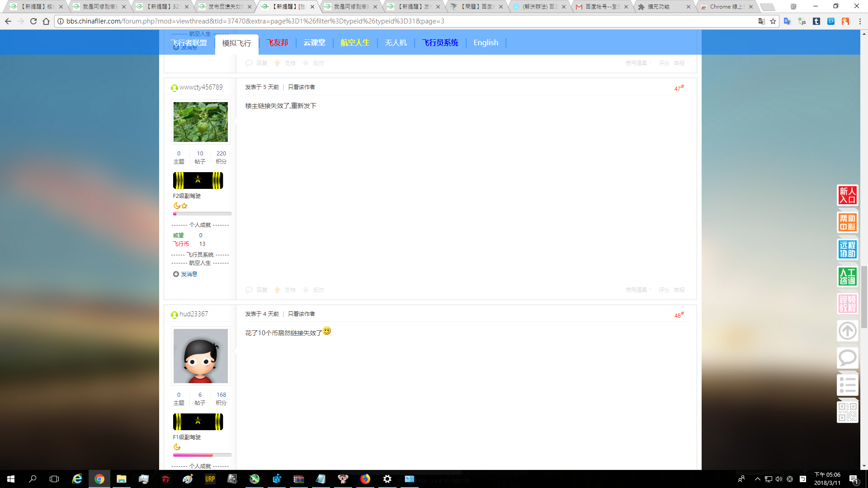Open the 无人机 navigation tab

coord(396,42)
